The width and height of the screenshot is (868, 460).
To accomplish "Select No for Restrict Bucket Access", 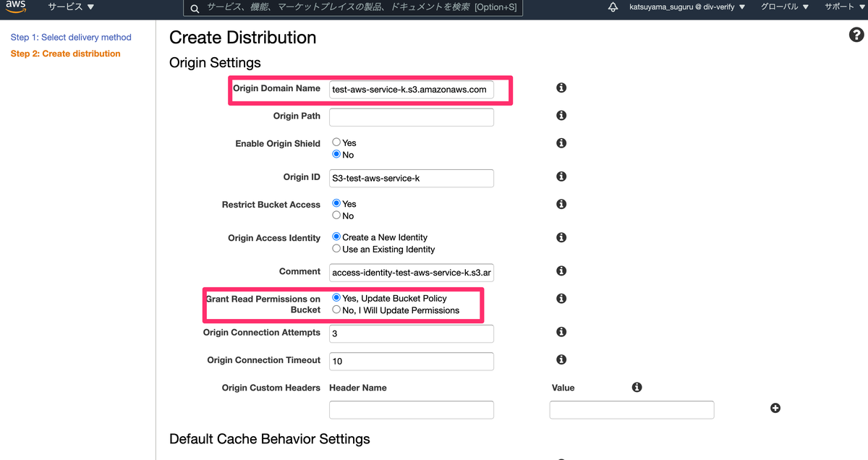I will tap(336, 215).
